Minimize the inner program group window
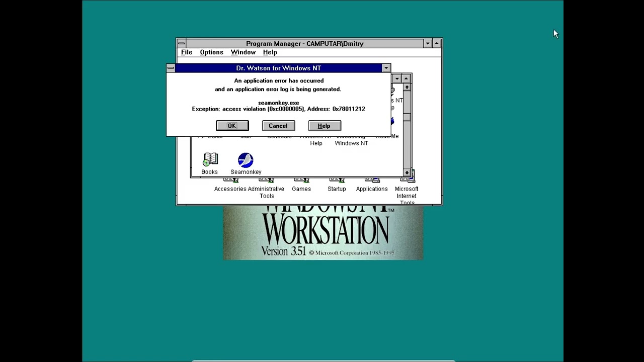Screen dimensions: 644x362 click(397, 78)
